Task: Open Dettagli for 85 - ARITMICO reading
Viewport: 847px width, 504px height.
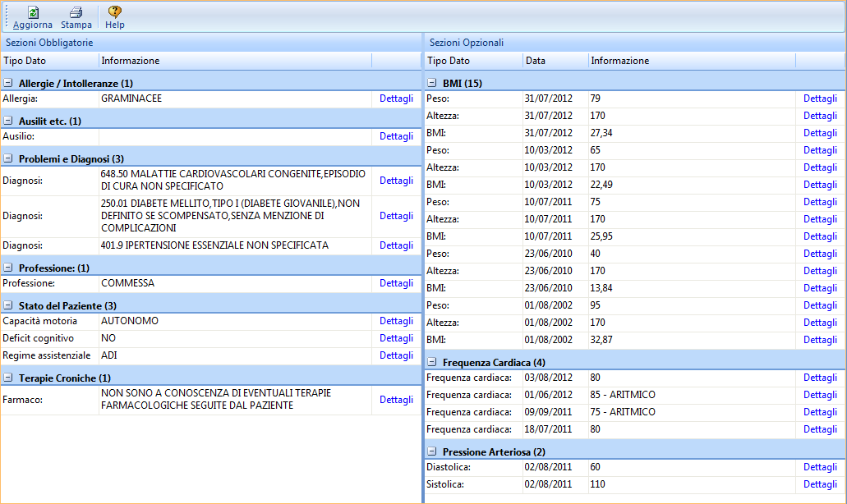Action: 820,395
